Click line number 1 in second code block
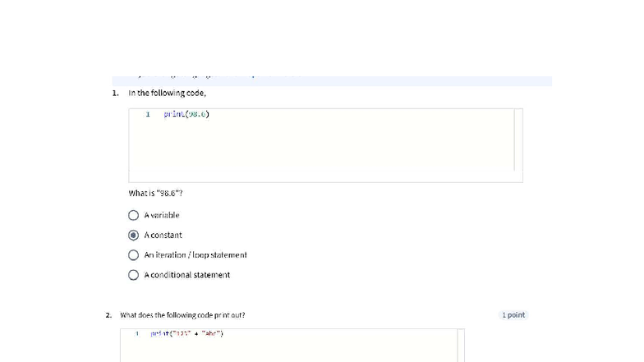The image size is (644, 362). point(137,334)
